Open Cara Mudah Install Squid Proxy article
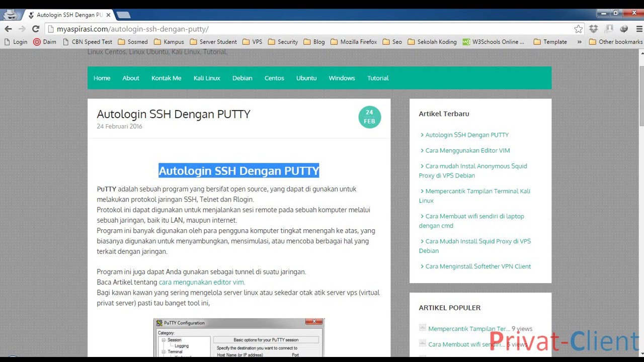 (475, 246)
